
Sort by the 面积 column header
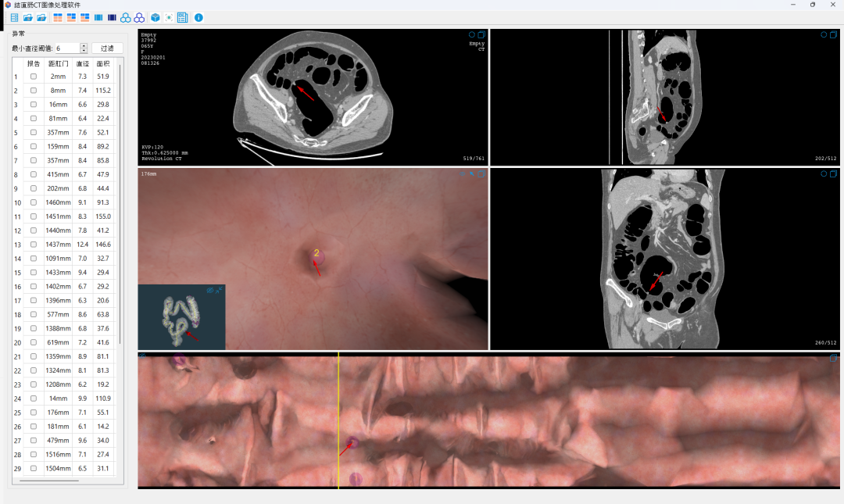(103, 63)
